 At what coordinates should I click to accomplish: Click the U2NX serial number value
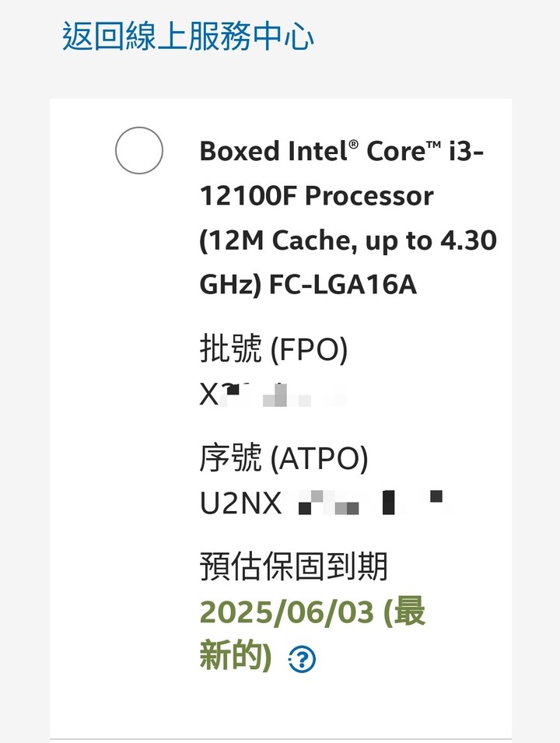(x=325, y=503)
